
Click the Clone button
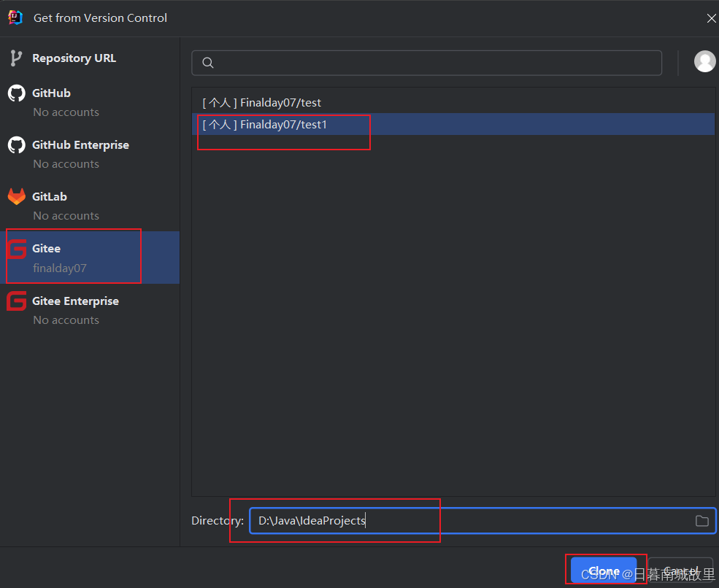point(604,570)
